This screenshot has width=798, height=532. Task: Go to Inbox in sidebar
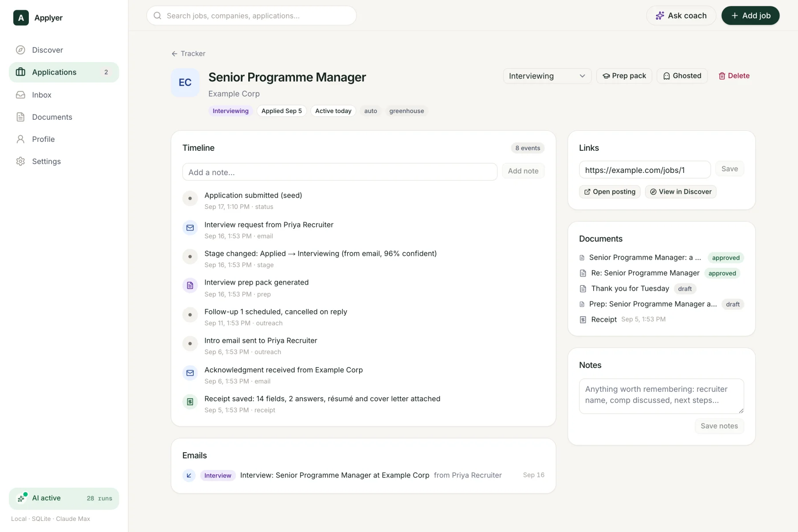(x=64, y=95)
